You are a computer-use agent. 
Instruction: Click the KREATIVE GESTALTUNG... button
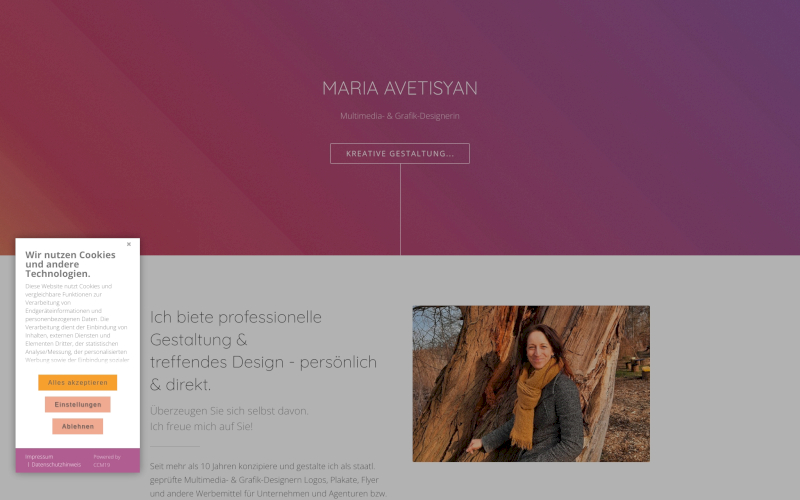point(399,154)
